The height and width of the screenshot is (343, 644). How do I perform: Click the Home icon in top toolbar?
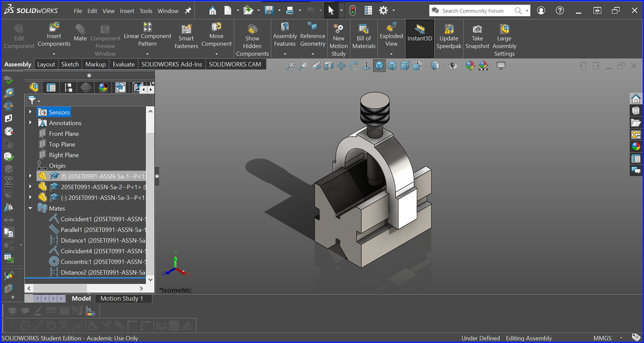tap(212, 11)
